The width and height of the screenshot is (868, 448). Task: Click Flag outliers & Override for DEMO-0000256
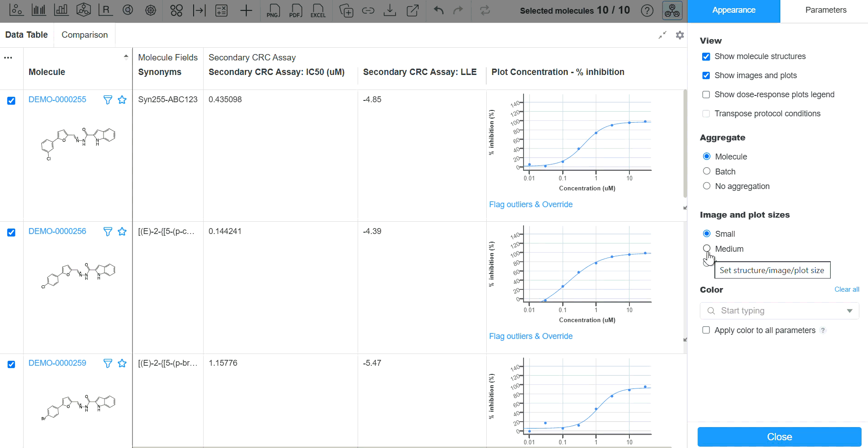[x=531, y=336]
